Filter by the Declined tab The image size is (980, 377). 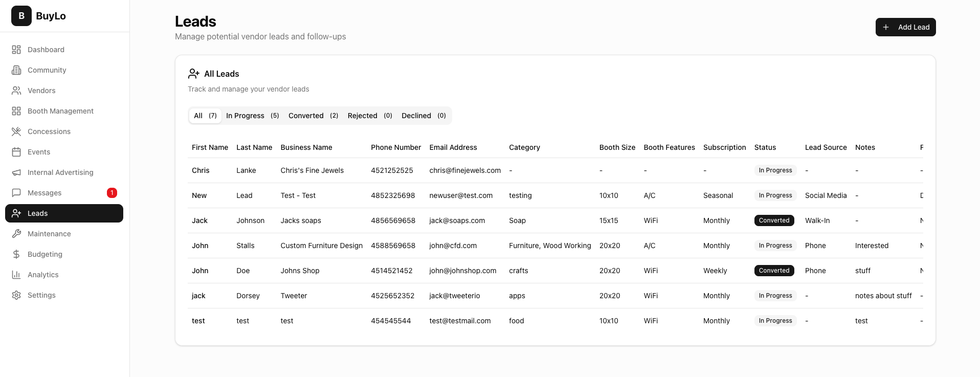point(423,116)
